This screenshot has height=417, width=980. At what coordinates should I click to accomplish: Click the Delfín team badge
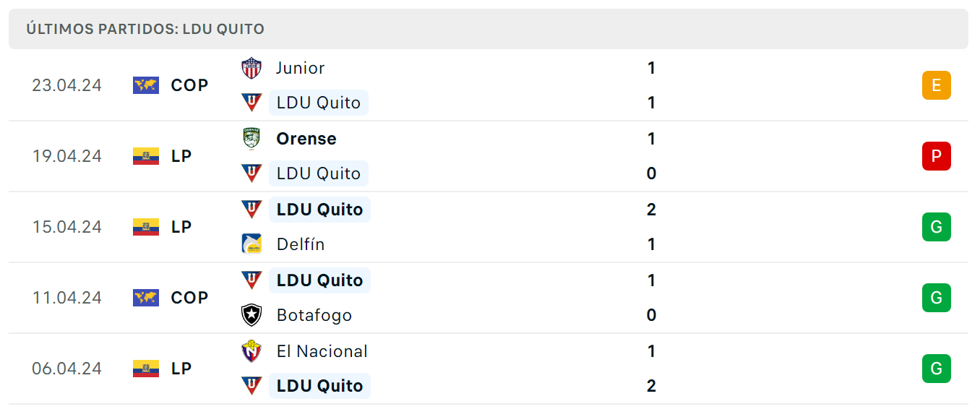(251, 244)
